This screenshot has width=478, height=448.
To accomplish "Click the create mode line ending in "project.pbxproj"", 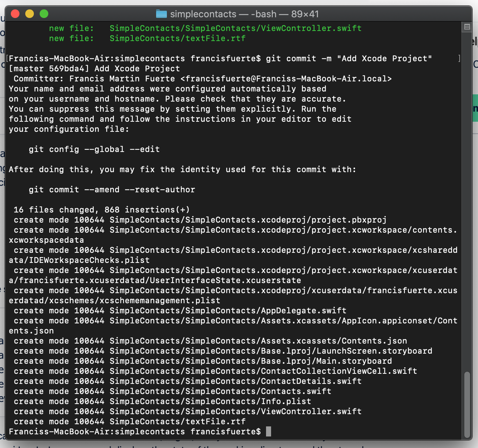I will coord(200,220).
